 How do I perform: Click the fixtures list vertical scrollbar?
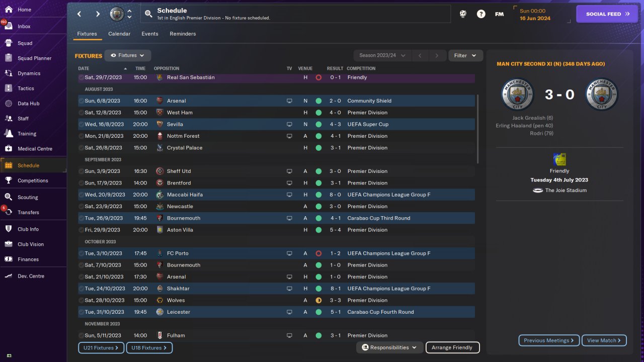[477, 129]
